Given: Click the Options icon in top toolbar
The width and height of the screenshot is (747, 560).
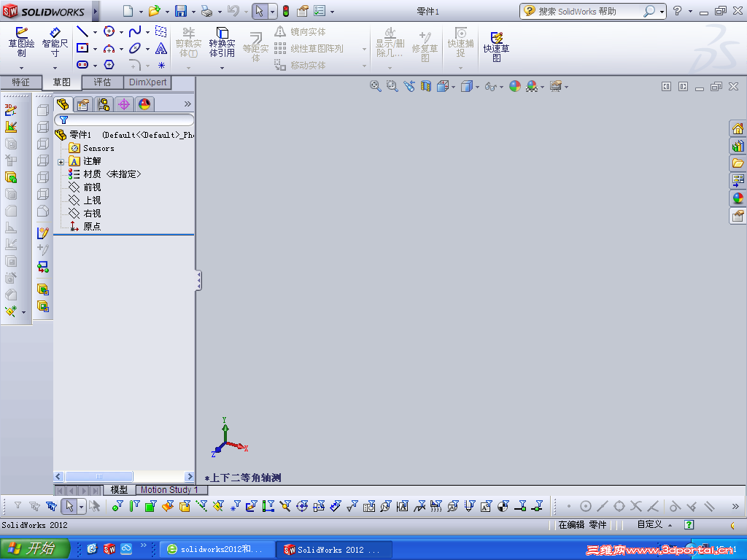Looking at the screenshot, I should pos(320,11).
